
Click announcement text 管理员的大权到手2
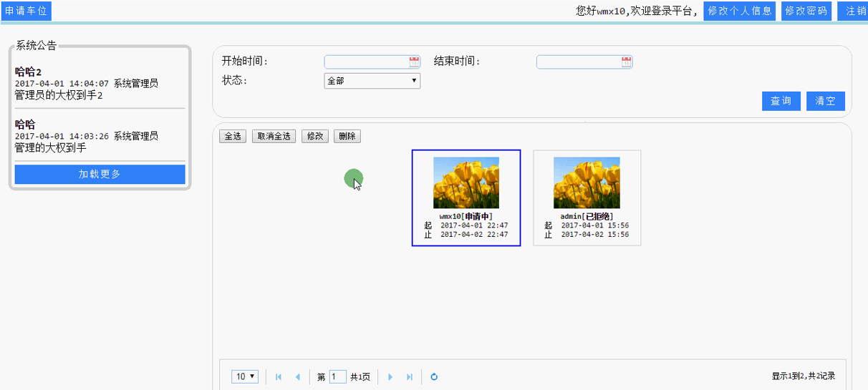(x=59, y=95)
